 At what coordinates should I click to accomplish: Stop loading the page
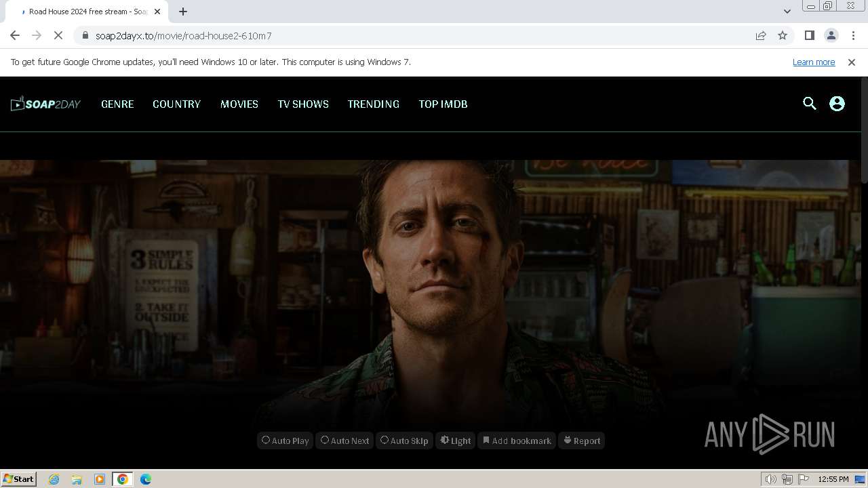(58, 35)
